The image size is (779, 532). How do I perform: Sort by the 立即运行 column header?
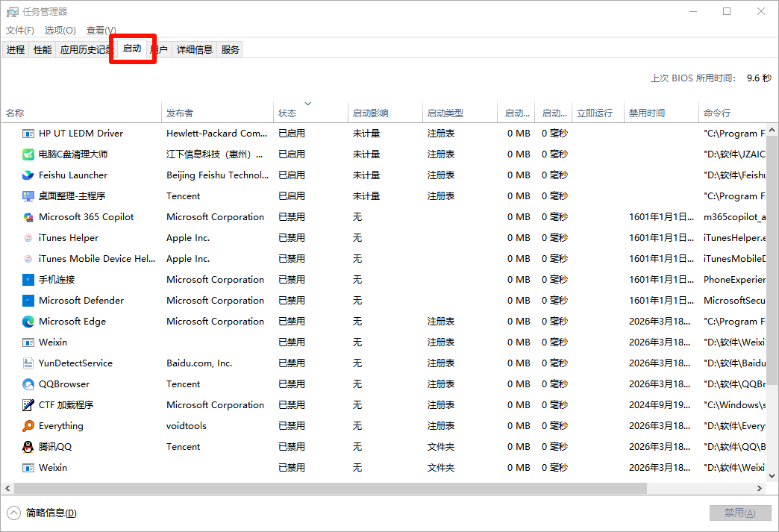[x=598, y=113]
